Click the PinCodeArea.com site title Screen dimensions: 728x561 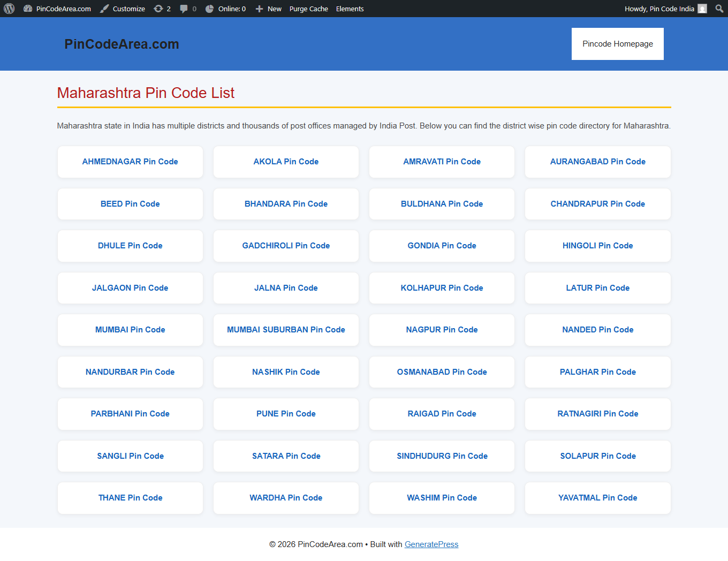(122, 44)
